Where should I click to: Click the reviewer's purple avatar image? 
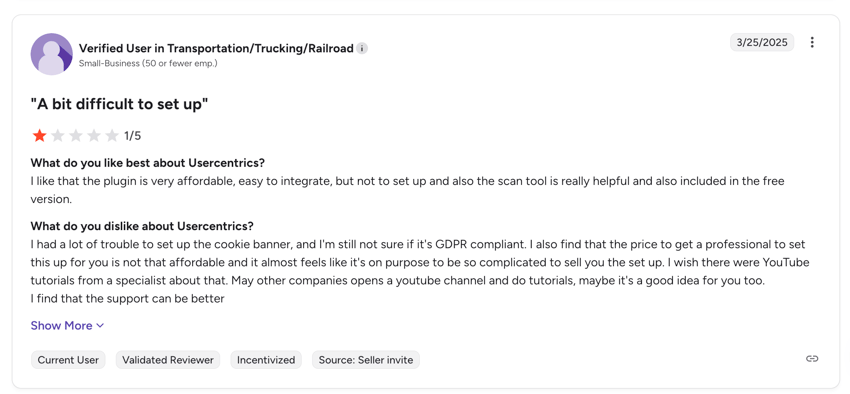[x=51, y=54]
